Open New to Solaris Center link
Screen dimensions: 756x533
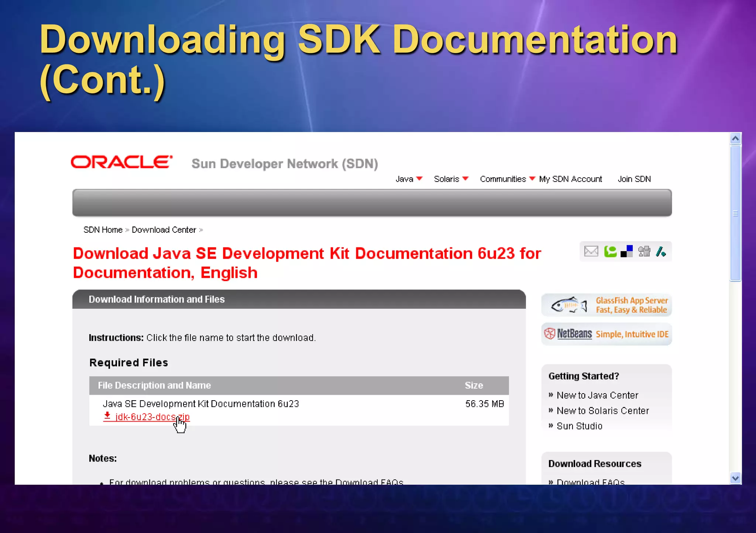click(603, 411)
